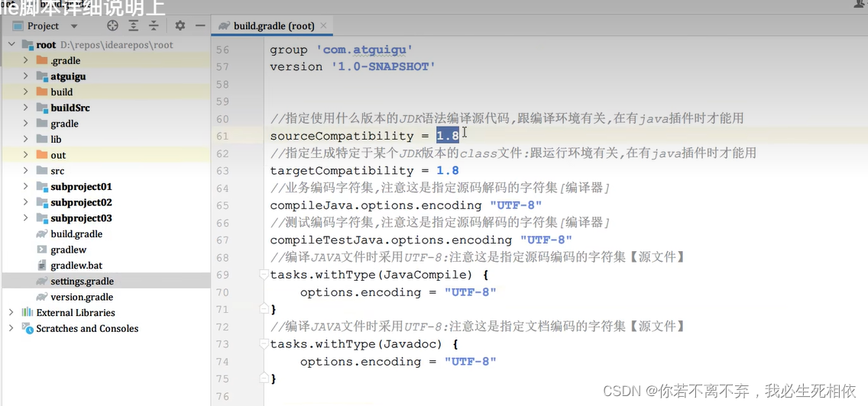This screenshot has height=406, width=868.
Task: Click sourceCompatibility on line 61
Action: click(342, 136)
